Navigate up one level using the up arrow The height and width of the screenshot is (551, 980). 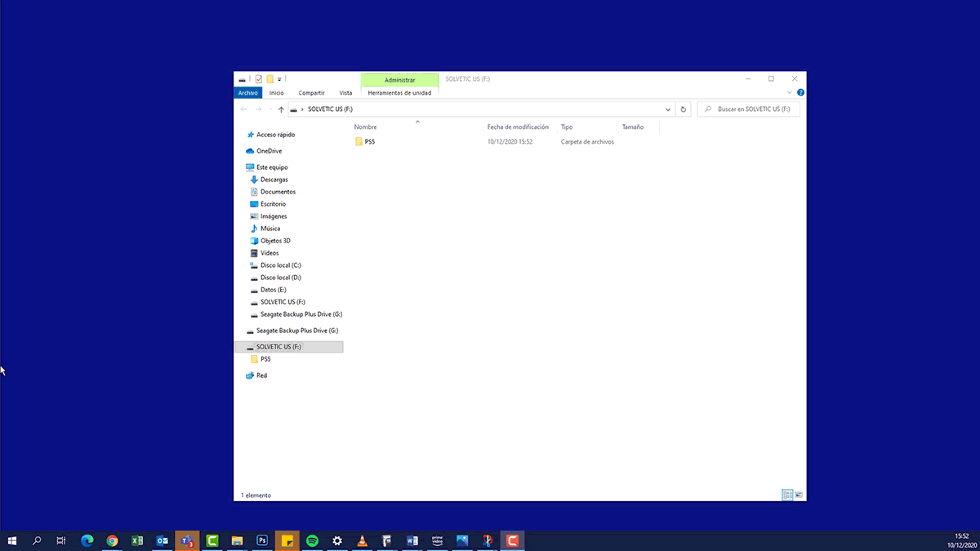[280, 109]
